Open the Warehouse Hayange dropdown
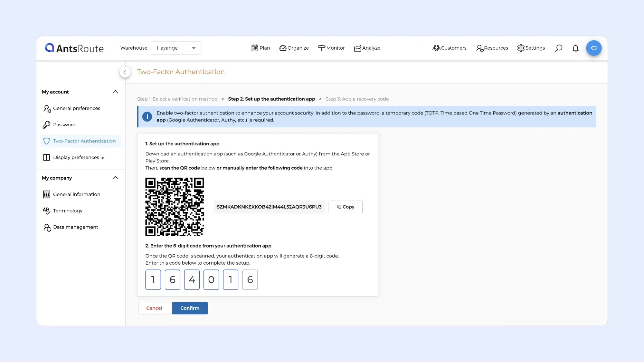Screen dimensions: 644x362 [x=176, y=48]
